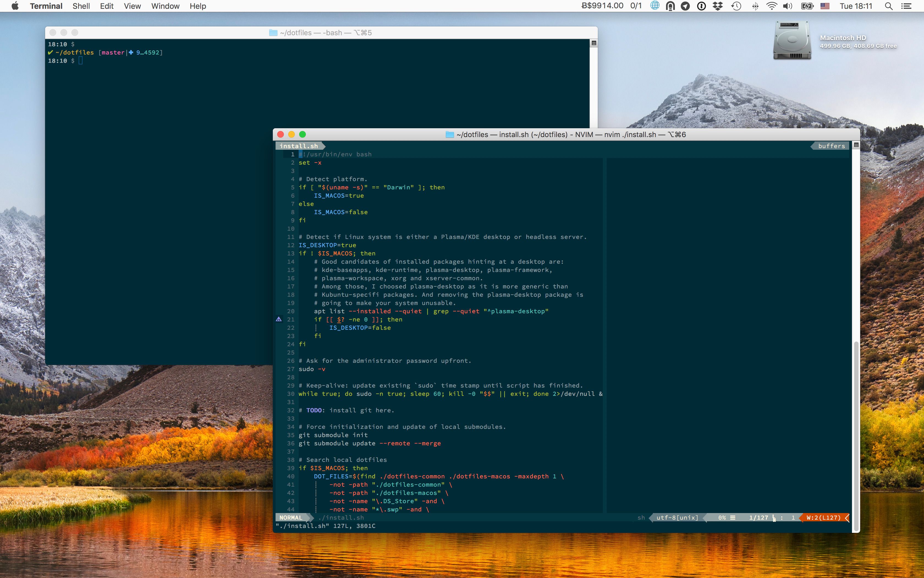The height and width of the screenshot is (578, 924).
Task: Click the globe icon in menu bar
Action: point(655,6)
